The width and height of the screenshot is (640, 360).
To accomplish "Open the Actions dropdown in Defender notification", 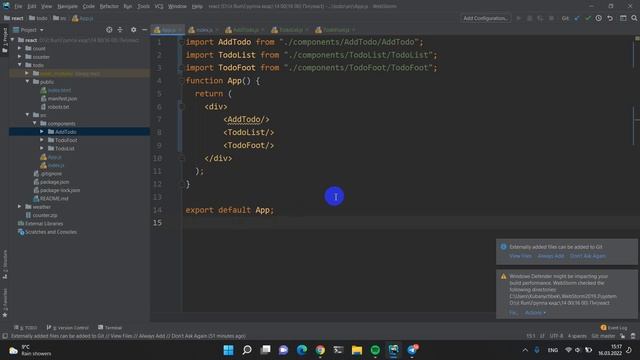I will point(535,313).
